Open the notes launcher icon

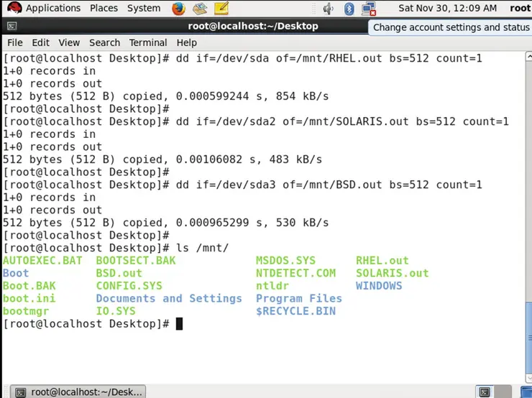point(221,9)
